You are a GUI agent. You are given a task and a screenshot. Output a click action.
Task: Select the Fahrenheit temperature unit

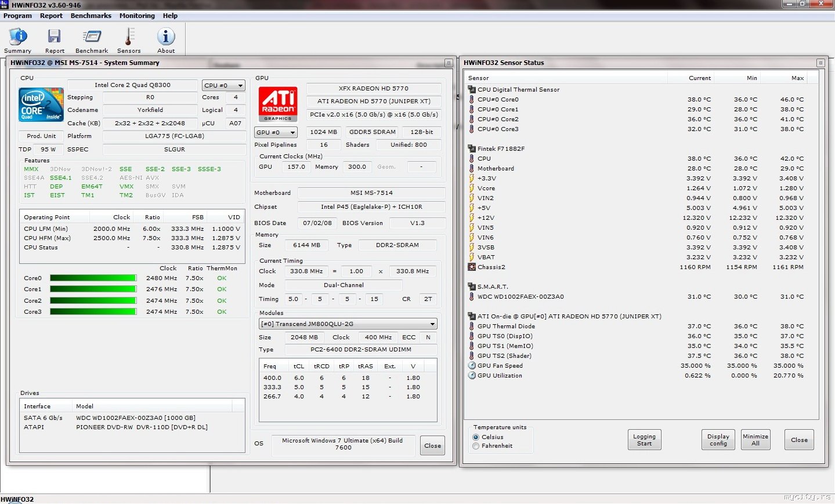[476, 446]
